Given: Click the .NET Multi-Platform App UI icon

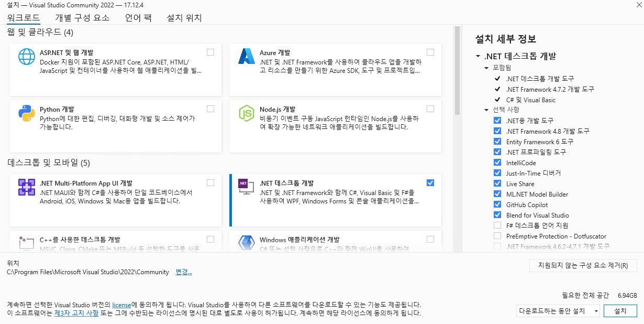Looking at the screenshot, I should 27,187.
